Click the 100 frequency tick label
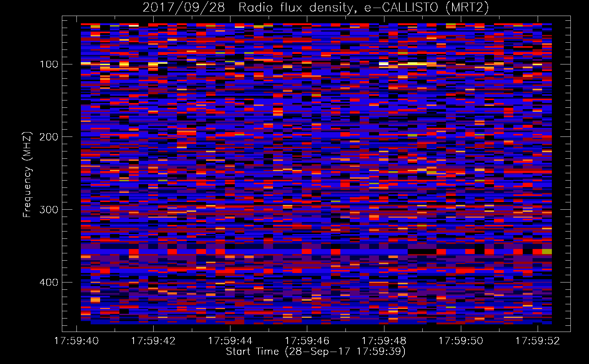Viewport: 589px width, 364px height. coord(49,64)
